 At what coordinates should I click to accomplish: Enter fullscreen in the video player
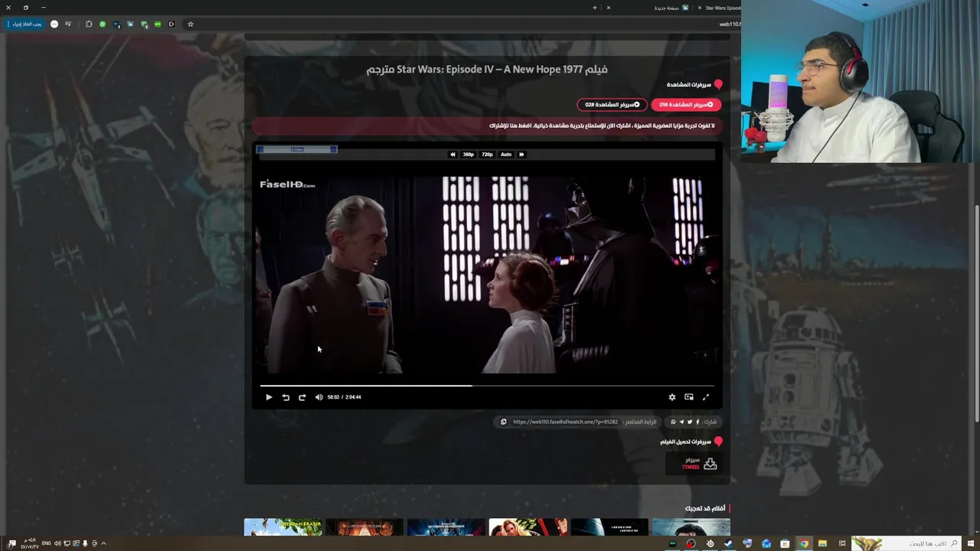pyautogui.click(x=706, y=397)
